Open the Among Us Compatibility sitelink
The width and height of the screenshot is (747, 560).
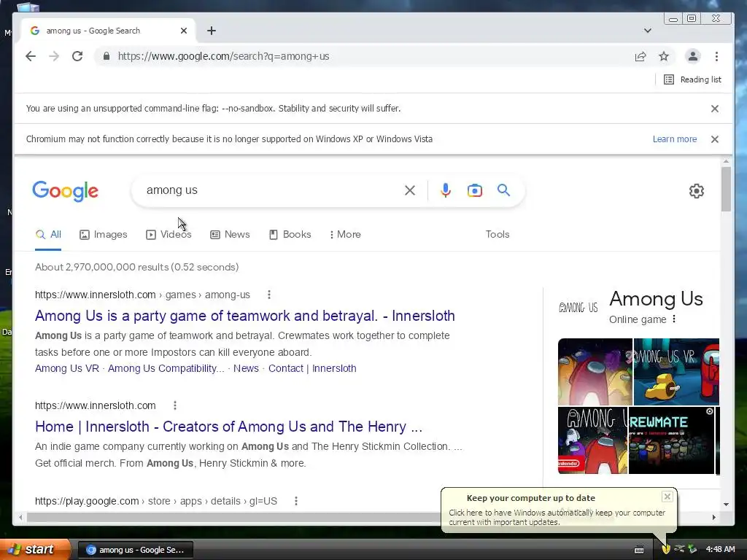[x=166, y=368]
